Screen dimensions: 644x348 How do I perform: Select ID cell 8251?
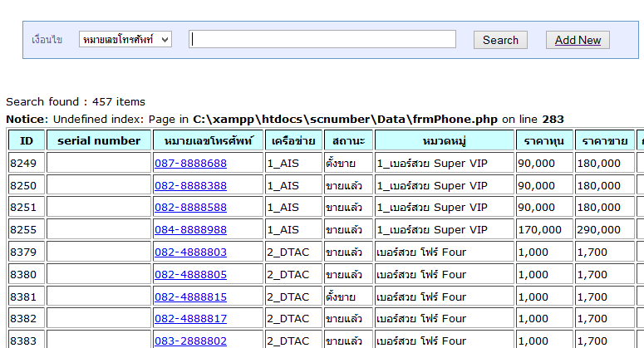click(x=27, y=208)
